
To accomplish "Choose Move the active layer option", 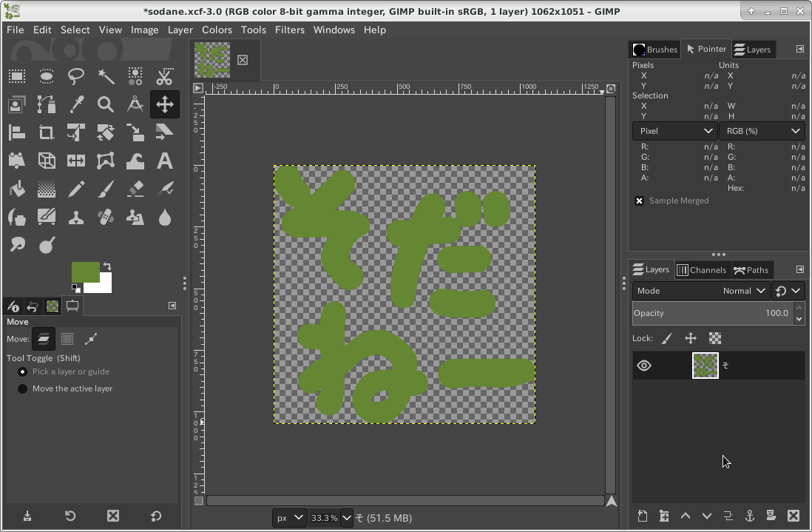I will [x=22, y=388].
